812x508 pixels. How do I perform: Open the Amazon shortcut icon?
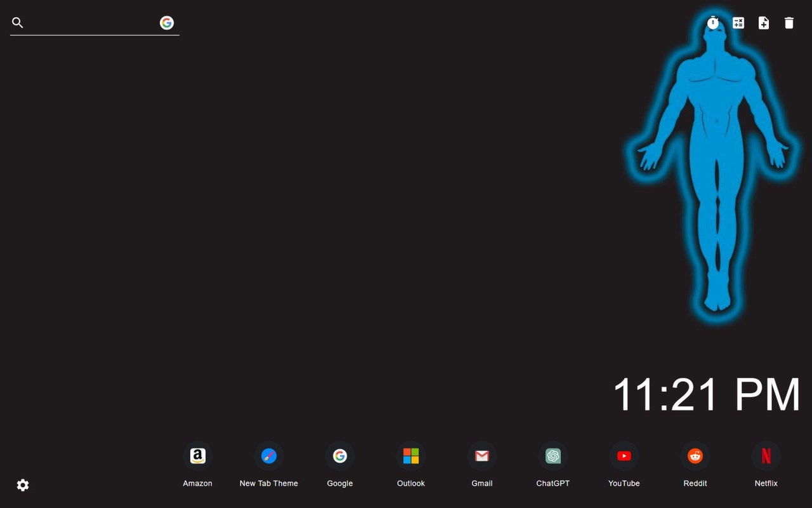tap(198, 456)
